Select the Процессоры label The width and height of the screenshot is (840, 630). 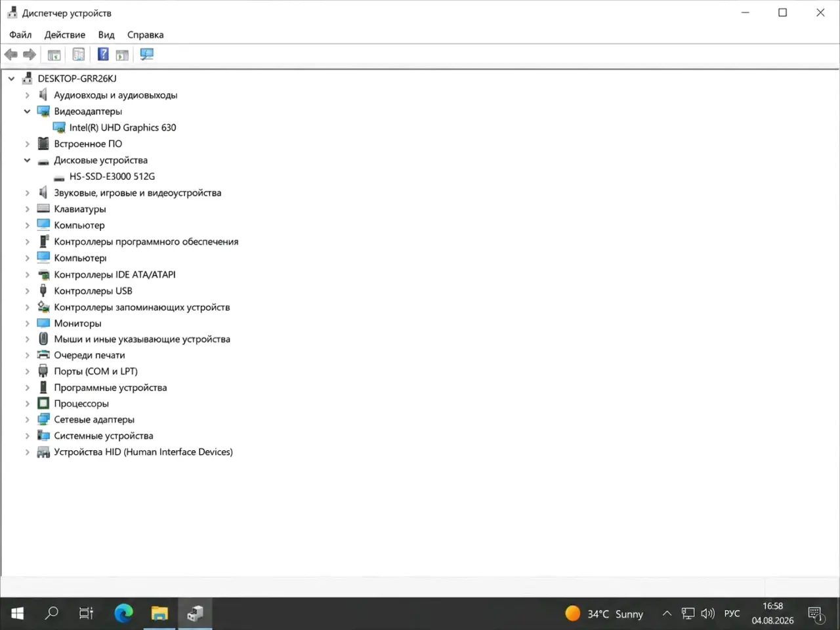tap(81, 404)
